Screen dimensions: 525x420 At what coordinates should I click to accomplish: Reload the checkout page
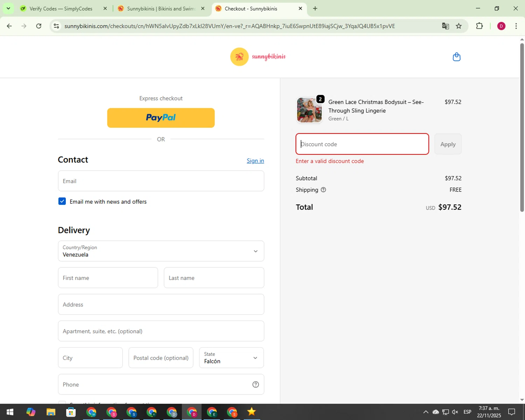[39, 26]
